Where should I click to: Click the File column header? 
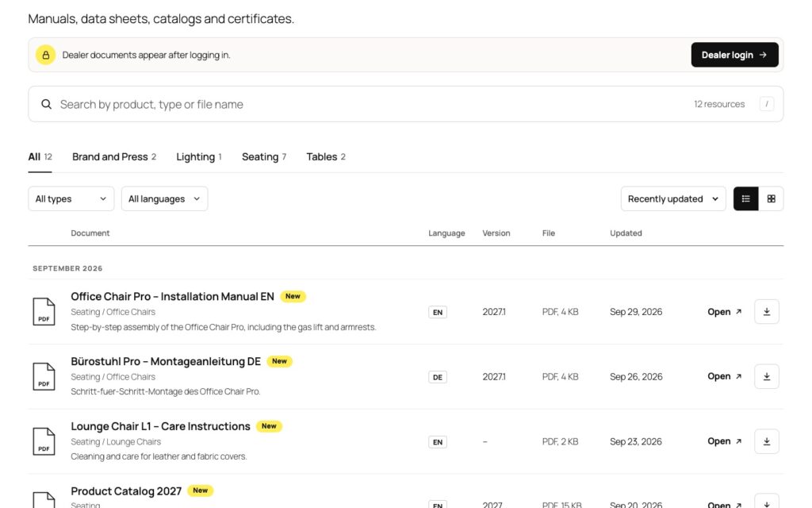(x=549, y=233)
